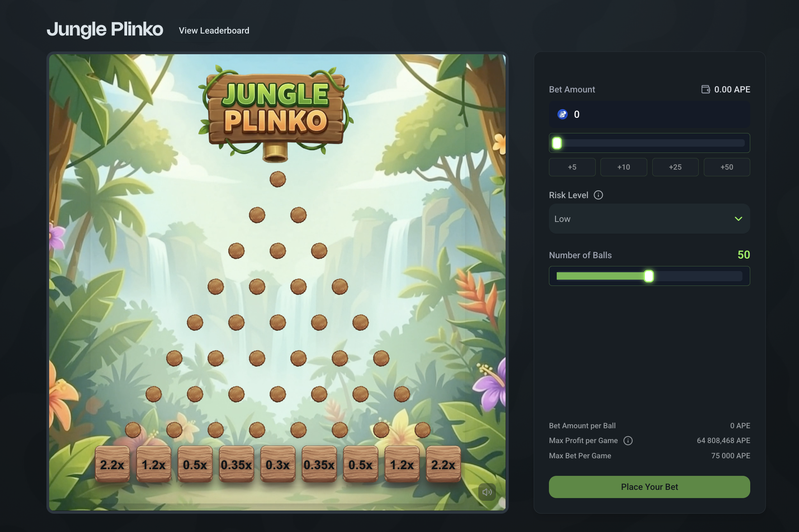Click the leftmost 2.2x multiplier bucket
The image size is (799, 532).
(112, 464)
